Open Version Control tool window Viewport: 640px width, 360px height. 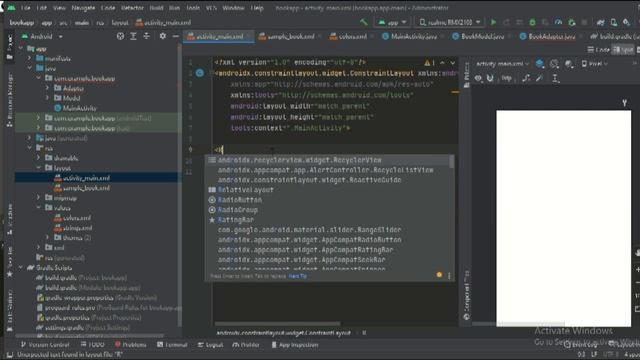tap(45, 345)
